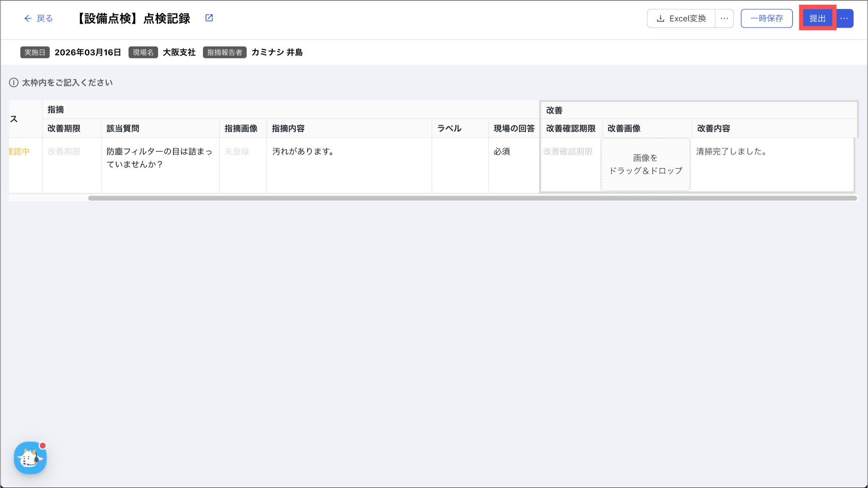This screenshot has height=488, width=868.
Task: Expand options next to 提出 button
Action: [844, 19]
